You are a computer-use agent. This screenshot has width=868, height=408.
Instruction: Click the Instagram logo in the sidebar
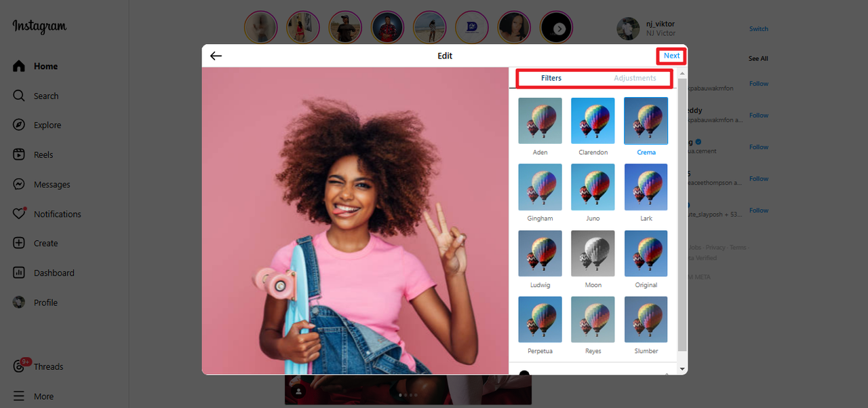(x=39, y=27)
